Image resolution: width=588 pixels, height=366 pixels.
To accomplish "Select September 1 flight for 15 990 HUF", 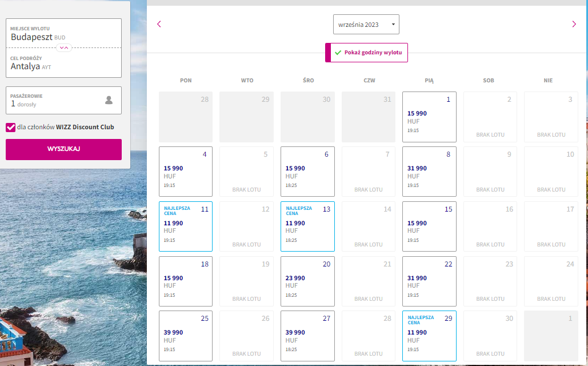I will (x=429, y=117).
